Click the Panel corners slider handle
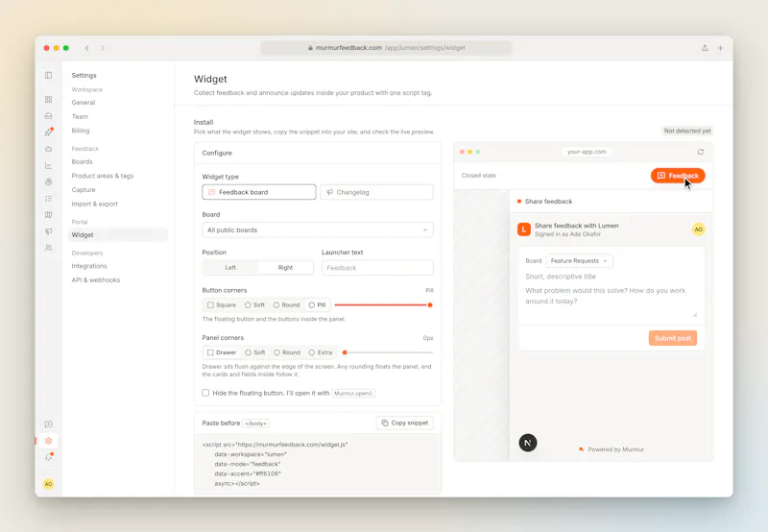Image resolution: width=768 pixels, height=532 pixels. click(345, 352)
